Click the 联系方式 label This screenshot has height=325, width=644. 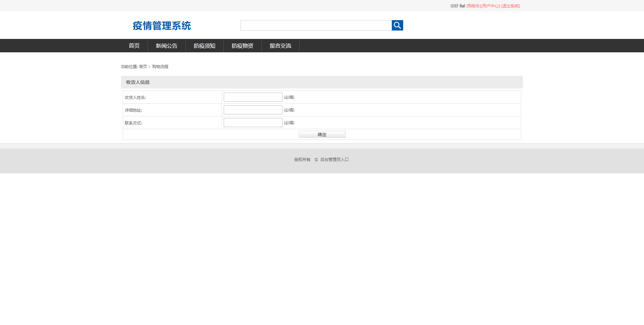(x=133, y=123)
